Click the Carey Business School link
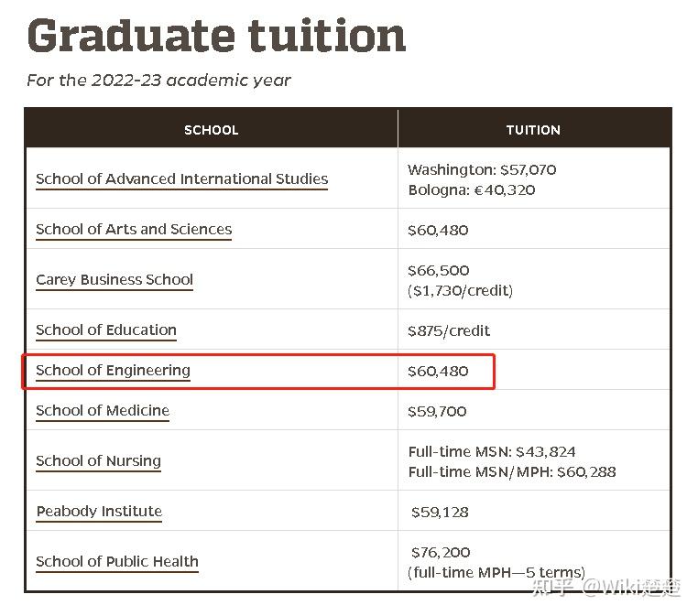The image size is (698, 616). tap(115, 280)
